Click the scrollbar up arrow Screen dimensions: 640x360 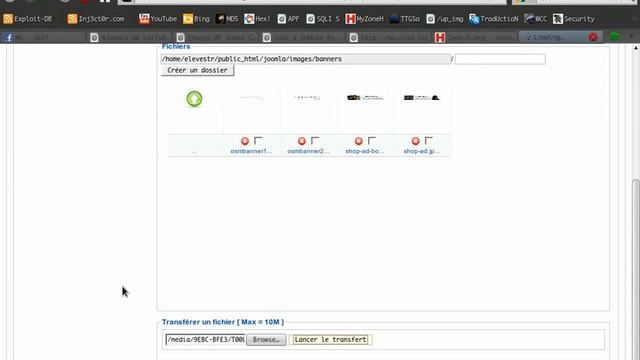click(636, 48)
